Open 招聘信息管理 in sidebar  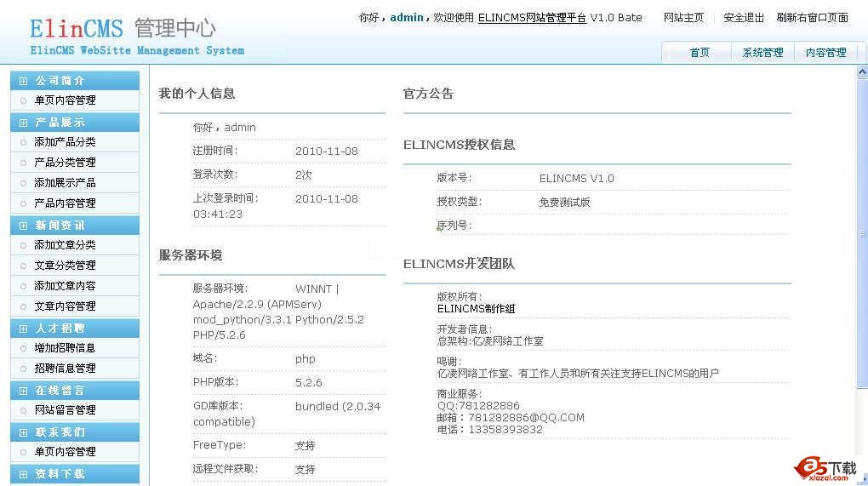[65, 368]
